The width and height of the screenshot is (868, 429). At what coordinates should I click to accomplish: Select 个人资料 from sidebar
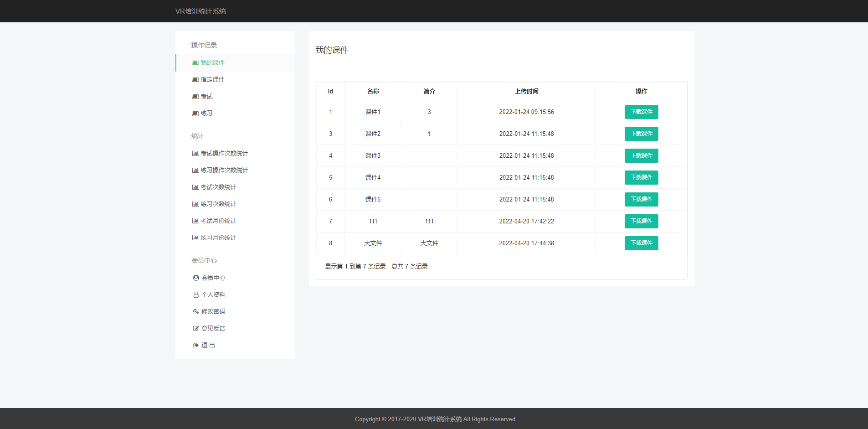213,295
